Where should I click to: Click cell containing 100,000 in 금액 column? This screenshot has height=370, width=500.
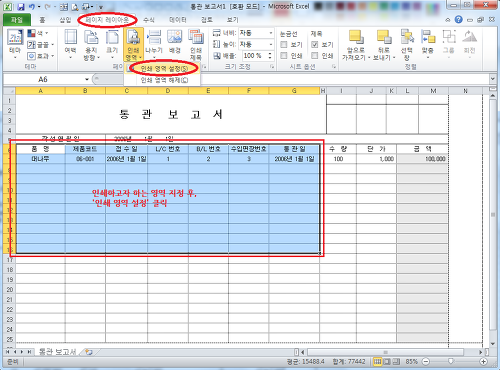[x=422, y=159]
